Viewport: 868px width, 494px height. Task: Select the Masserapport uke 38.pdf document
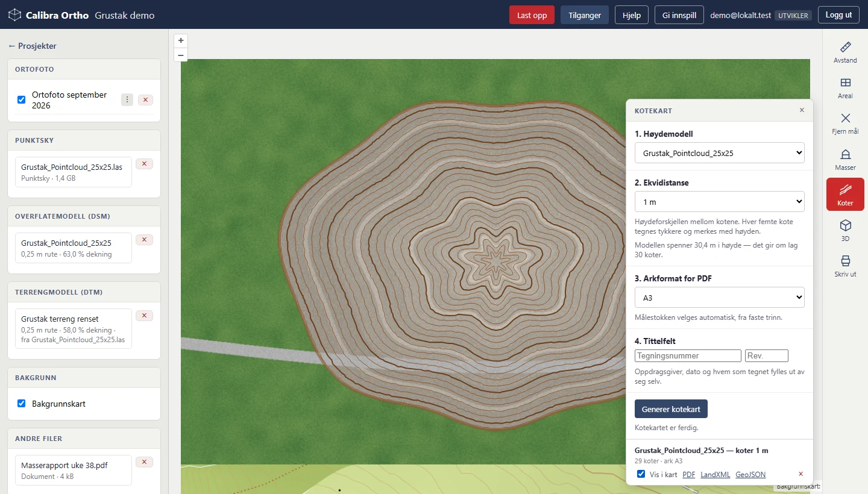coord(74,470)
